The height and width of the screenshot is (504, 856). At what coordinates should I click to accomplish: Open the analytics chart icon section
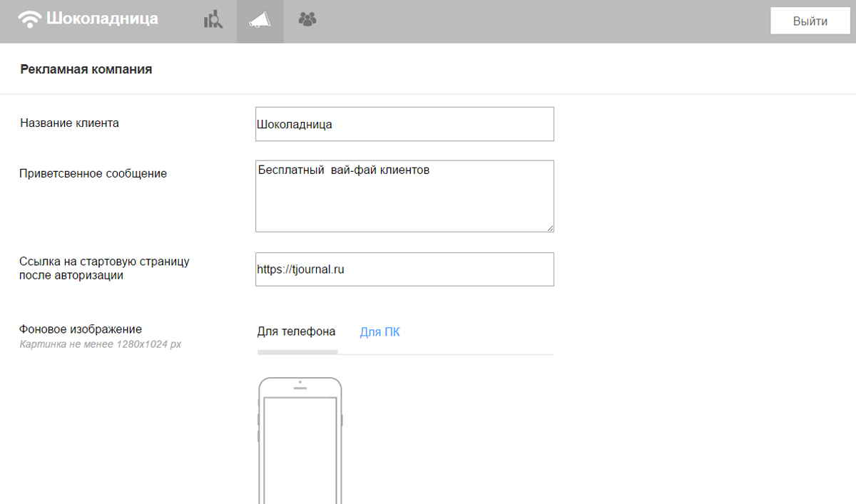213,20
